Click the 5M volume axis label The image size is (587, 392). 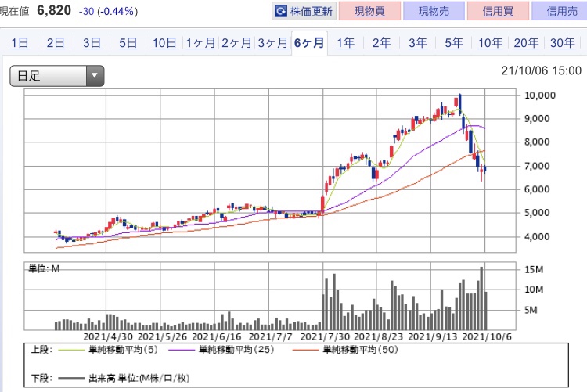coord(531,310)
